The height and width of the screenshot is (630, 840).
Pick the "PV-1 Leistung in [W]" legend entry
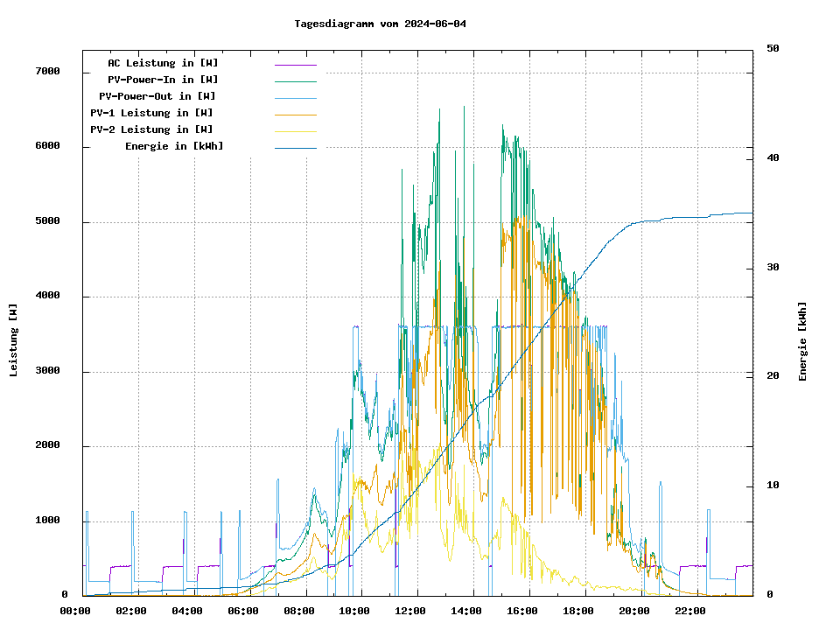(151, 113)
